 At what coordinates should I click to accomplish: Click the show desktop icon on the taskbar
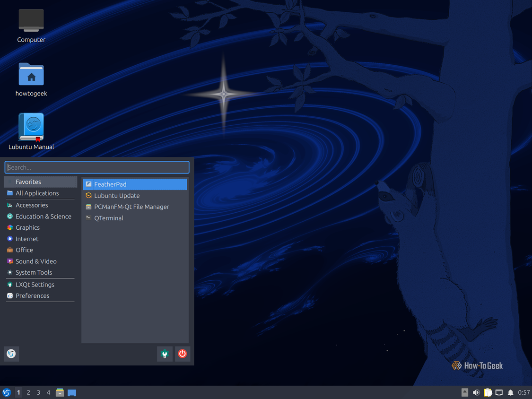72,393
